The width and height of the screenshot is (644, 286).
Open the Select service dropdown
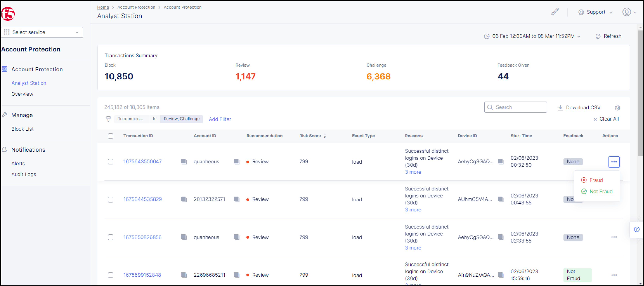42,32
